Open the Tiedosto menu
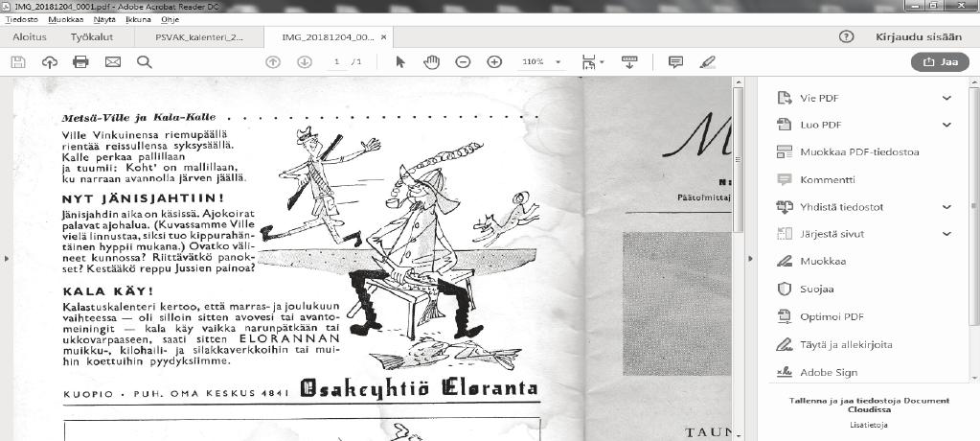This screenshot has width=980, height=441. (x=21, y=19)
